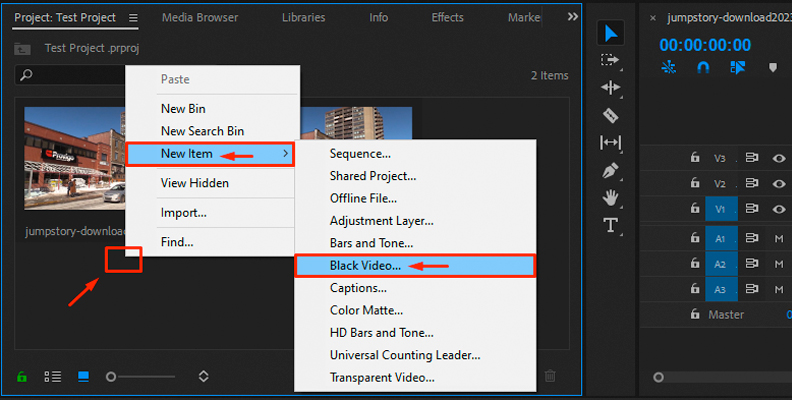The height and width of the screenshot is (400, 792).
Task: Choose the Track Select Forward tool
Action: (x=611, y=60)
